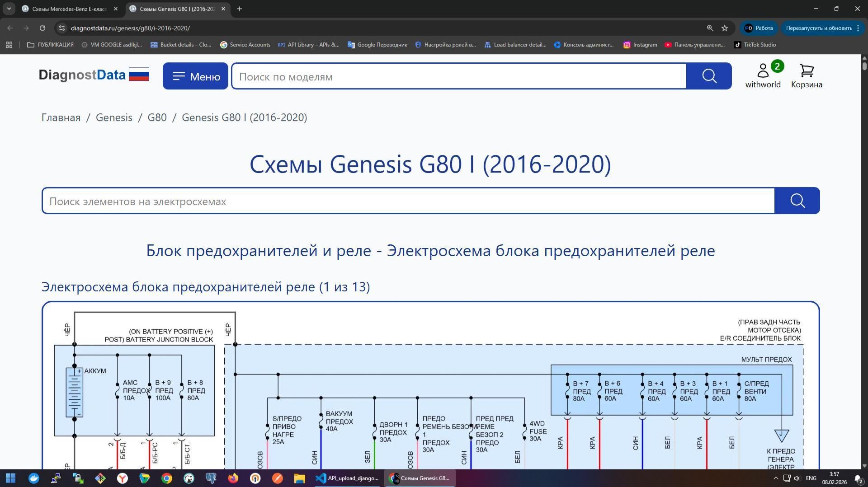The image size is (868, 487).
Task: Click the ENG language indicator in taskbar
Action: coord(811,478)
